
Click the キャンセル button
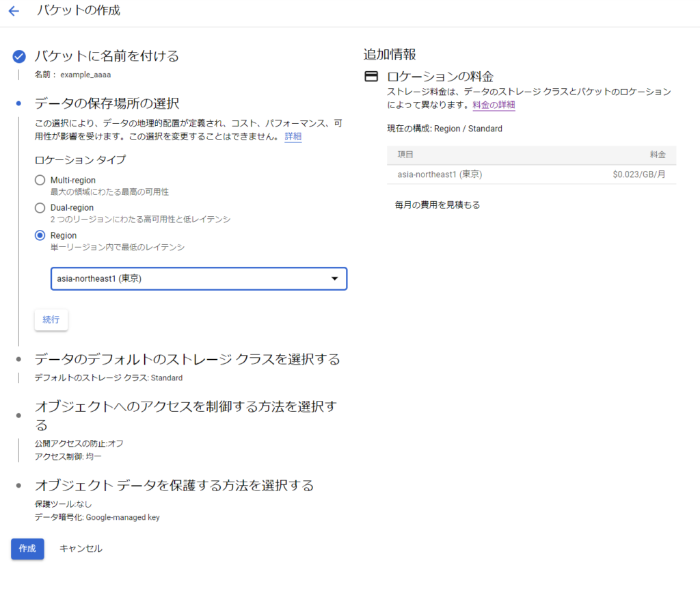(x=81, y=549)
